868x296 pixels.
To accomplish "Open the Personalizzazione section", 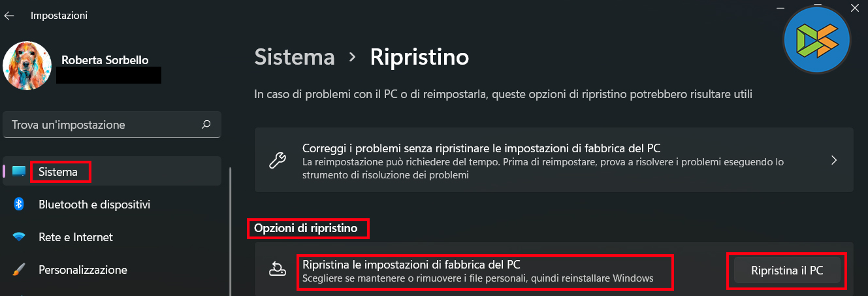I will click(83, 270).
